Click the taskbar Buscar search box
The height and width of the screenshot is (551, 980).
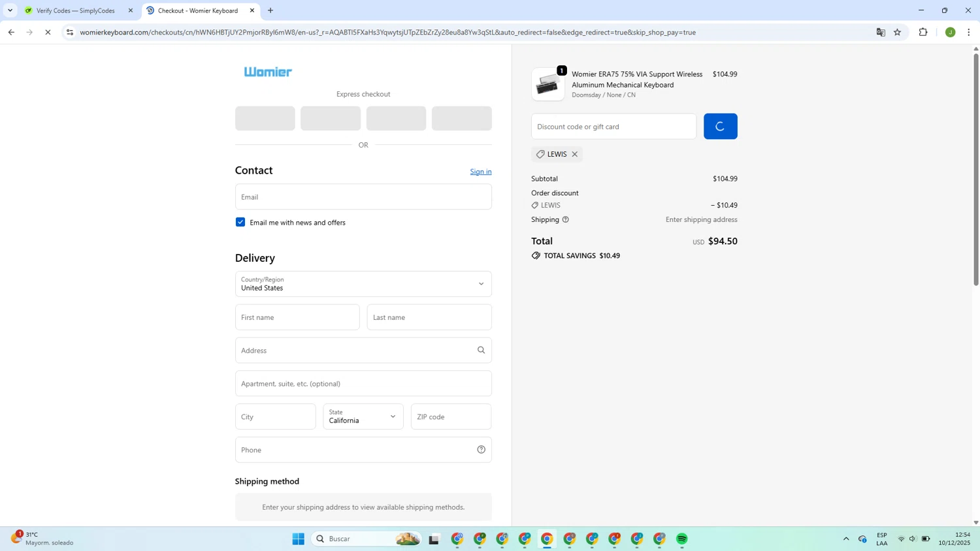pos(367,539)
